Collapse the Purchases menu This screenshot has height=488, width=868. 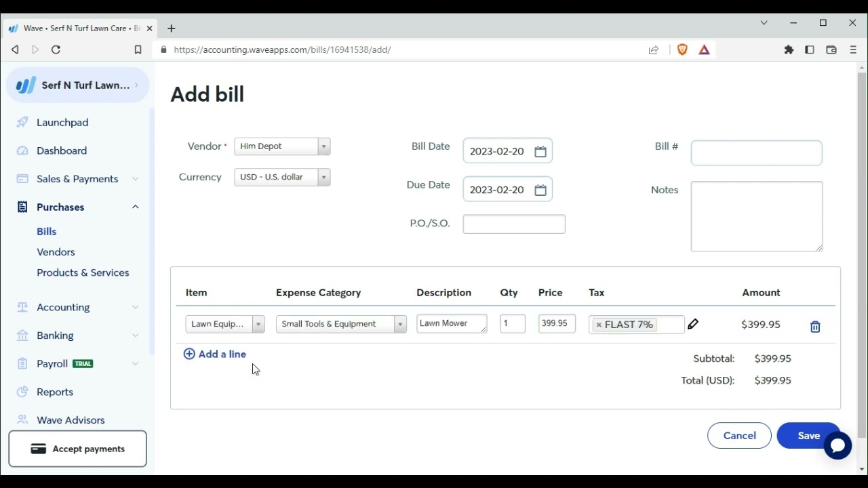pos(136,207)
